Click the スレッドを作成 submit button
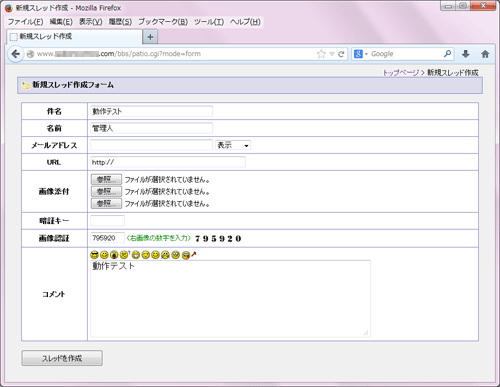 tap(62, 358)
